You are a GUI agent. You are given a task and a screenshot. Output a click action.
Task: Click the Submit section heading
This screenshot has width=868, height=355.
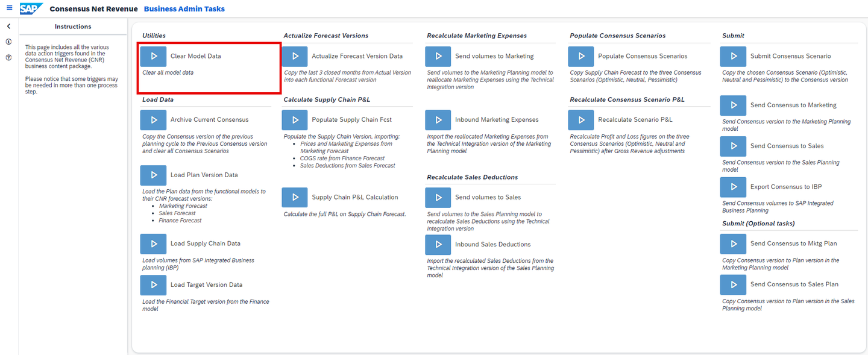pyautogui.click(x=733, y=36)
